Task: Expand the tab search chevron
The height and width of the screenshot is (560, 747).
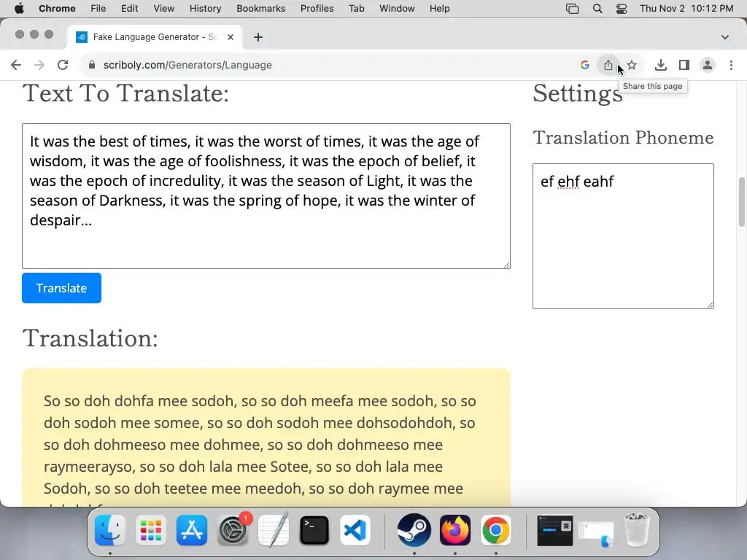Action: tap(725, 37)
